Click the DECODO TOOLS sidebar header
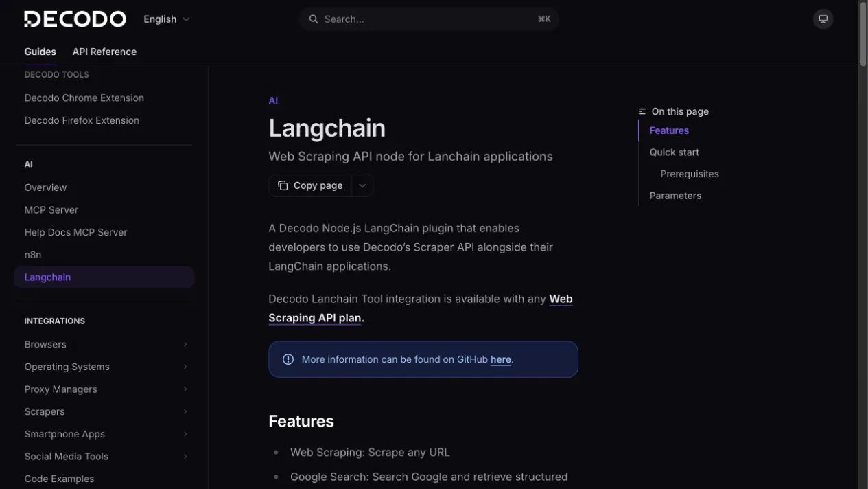Viewport: 868px width, 489px height. click(x=57, y=75)
